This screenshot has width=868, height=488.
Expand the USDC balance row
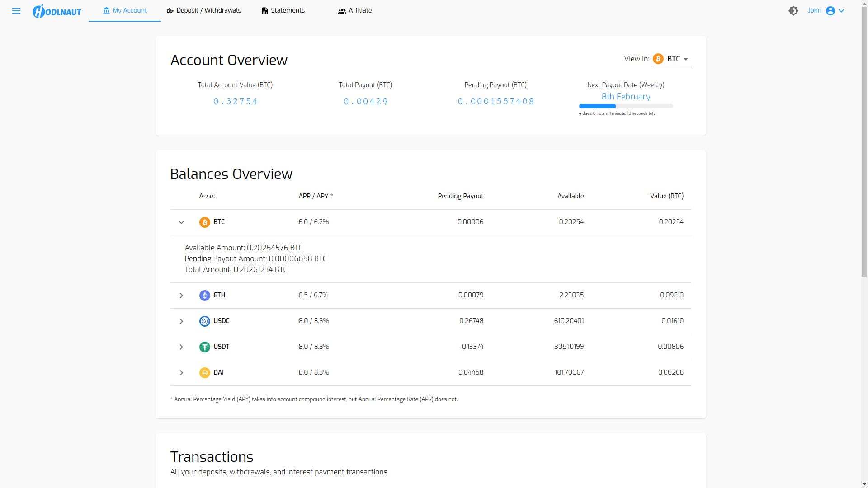181,321
